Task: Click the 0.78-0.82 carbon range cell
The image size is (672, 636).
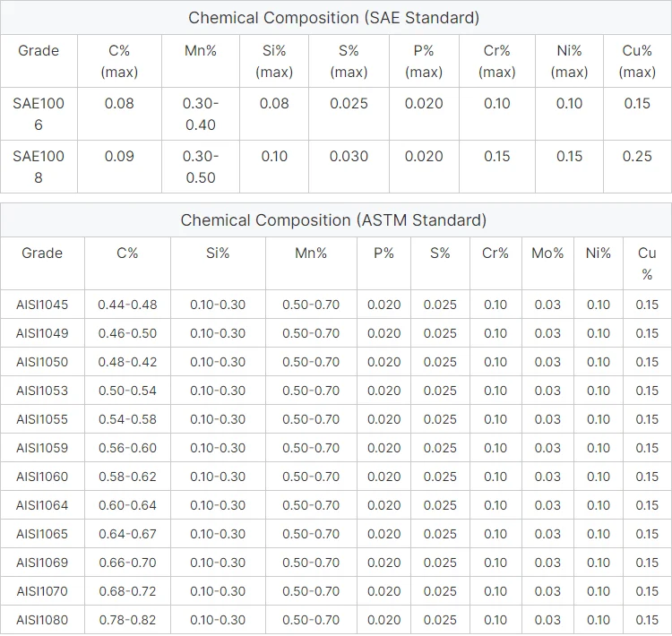Action: pyautogui.click(x=127, y=620)
